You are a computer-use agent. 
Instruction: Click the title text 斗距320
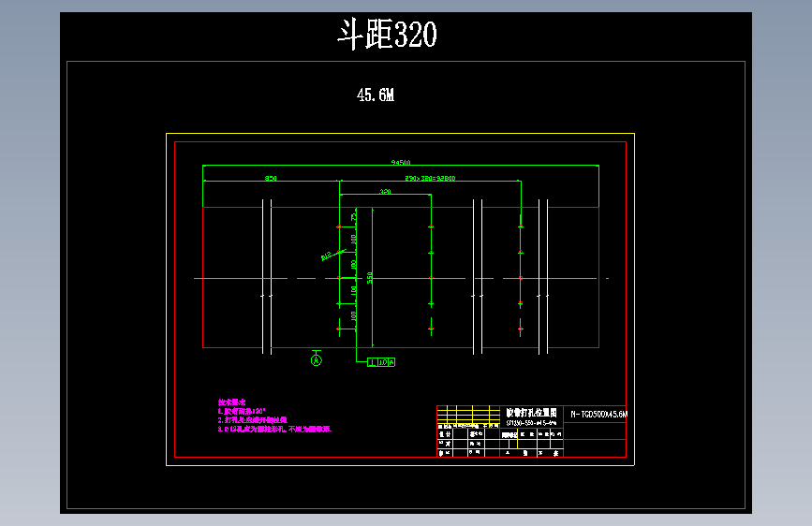point(387,35)
